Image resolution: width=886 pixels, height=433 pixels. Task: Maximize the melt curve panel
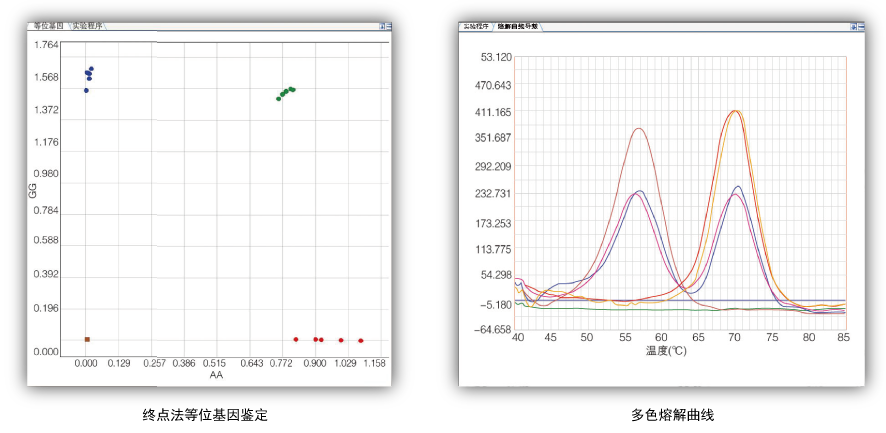[x=853, y=27]
